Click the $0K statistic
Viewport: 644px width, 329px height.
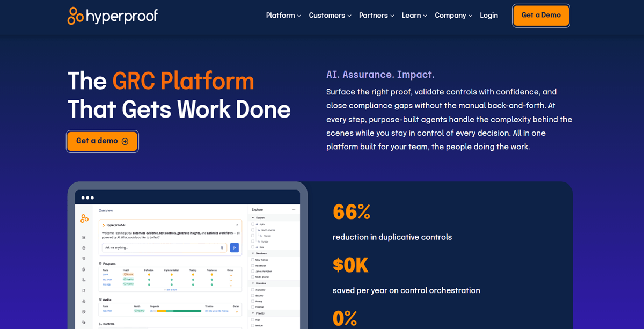pos(350,265)
